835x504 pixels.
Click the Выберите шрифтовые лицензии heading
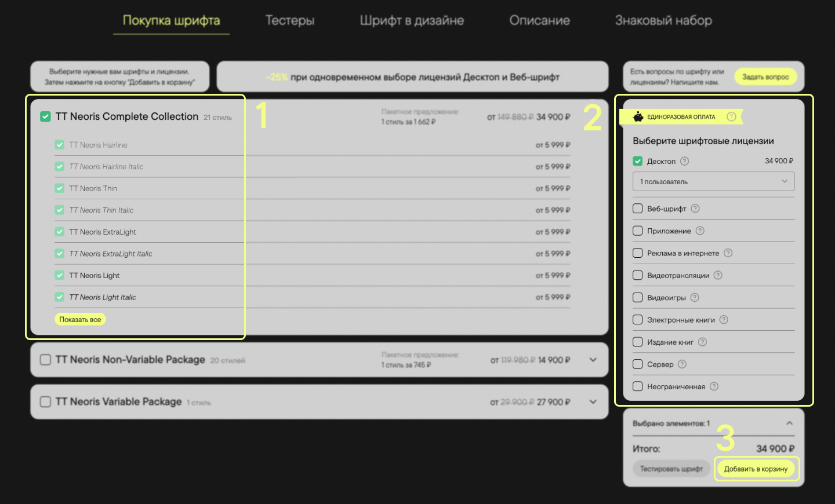pos(703,141)
